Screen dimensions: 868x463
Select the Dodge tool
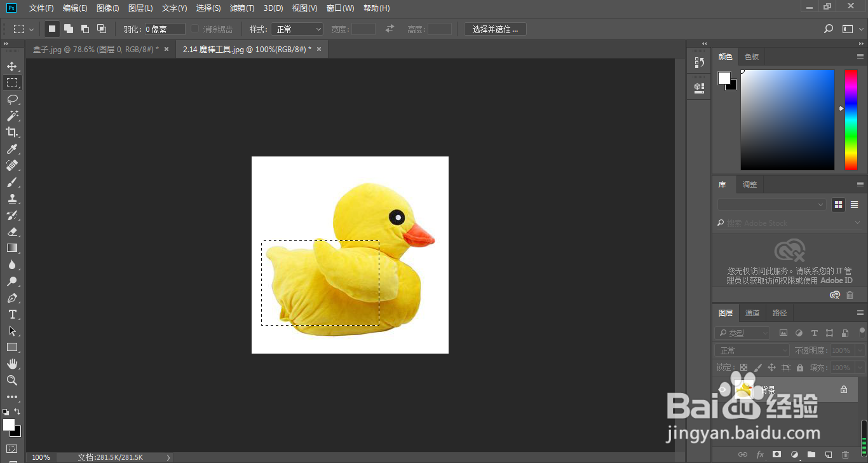pyautogui.click(x=12, y=281)
